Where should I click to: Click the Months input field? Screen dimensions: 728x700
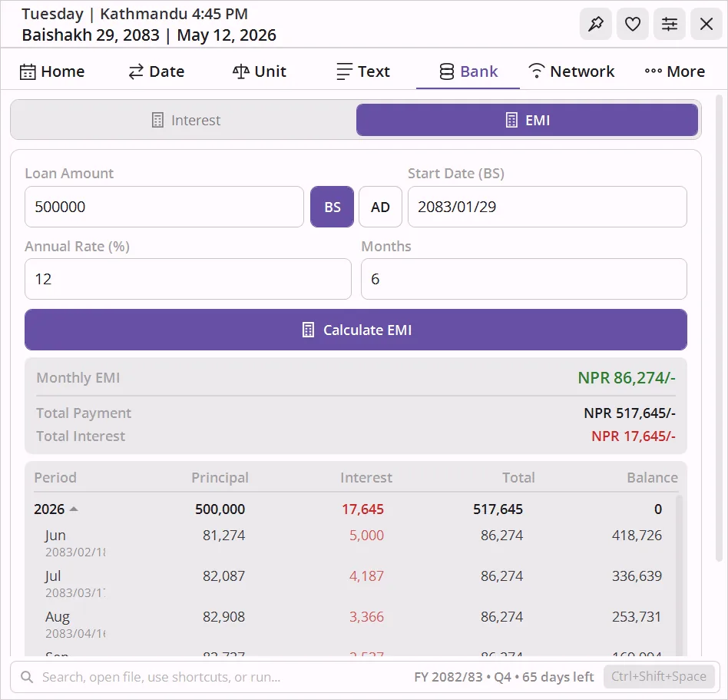(524, 279)
